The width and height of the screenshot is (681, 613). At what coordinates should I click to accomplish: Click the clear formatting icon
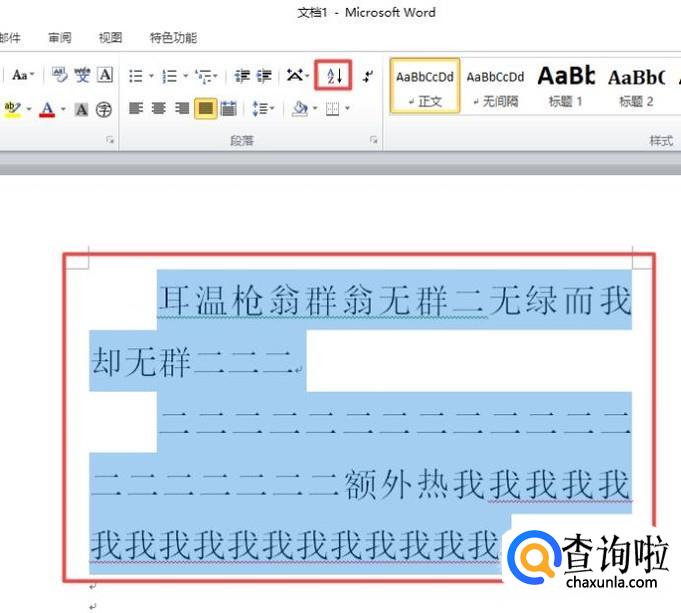(x=60, y=75)
